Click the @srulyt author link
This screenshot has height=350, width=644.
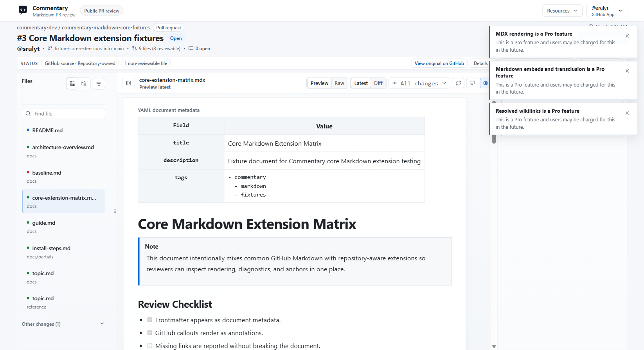click(28, 49)
